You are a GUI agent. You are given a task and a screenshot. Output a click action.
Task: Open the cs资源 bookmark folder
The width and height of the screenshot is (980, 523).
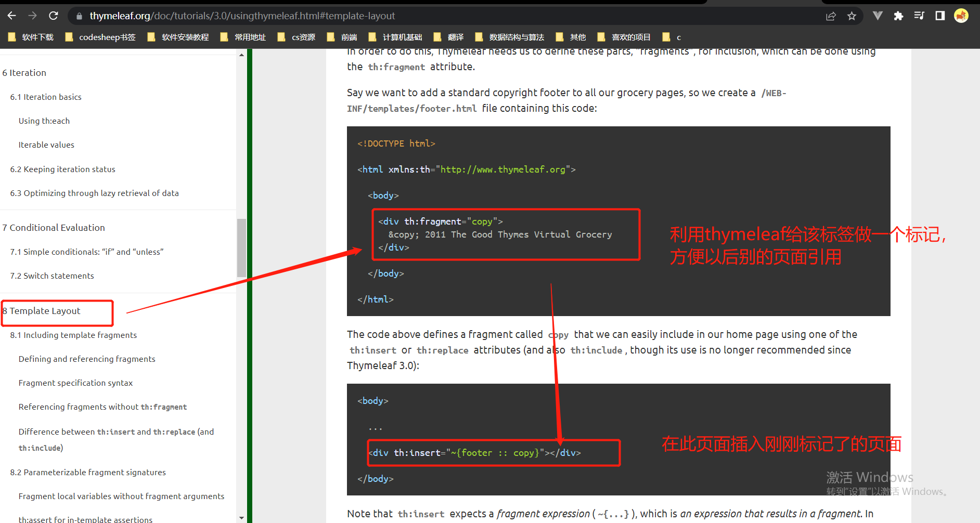(296, 37)
